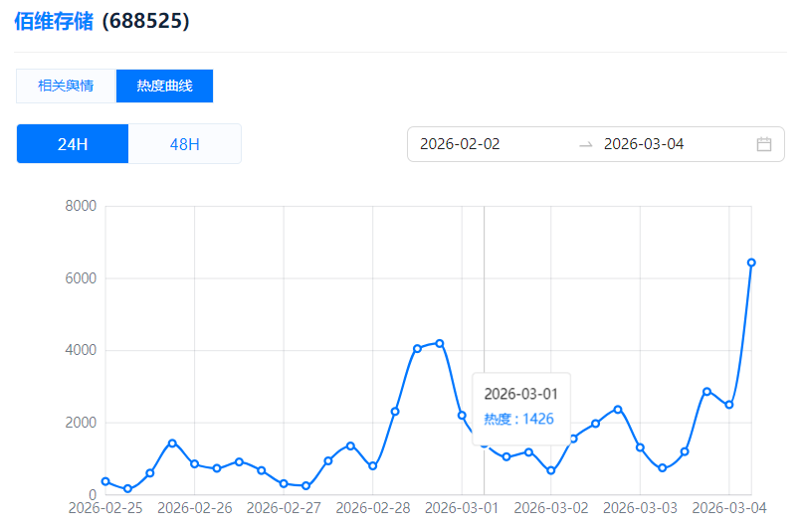This screenshot has width=802, height=532.
Task: Click the 2026-02-28 x-axis label
Action: tap(372, 508)
